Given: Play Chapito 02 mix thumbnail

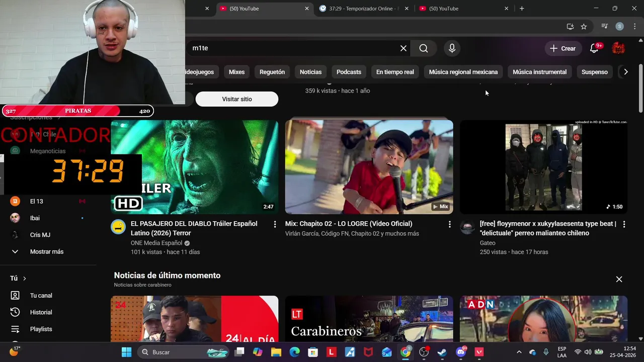Looking at the screenshot, I should [369, 167].
